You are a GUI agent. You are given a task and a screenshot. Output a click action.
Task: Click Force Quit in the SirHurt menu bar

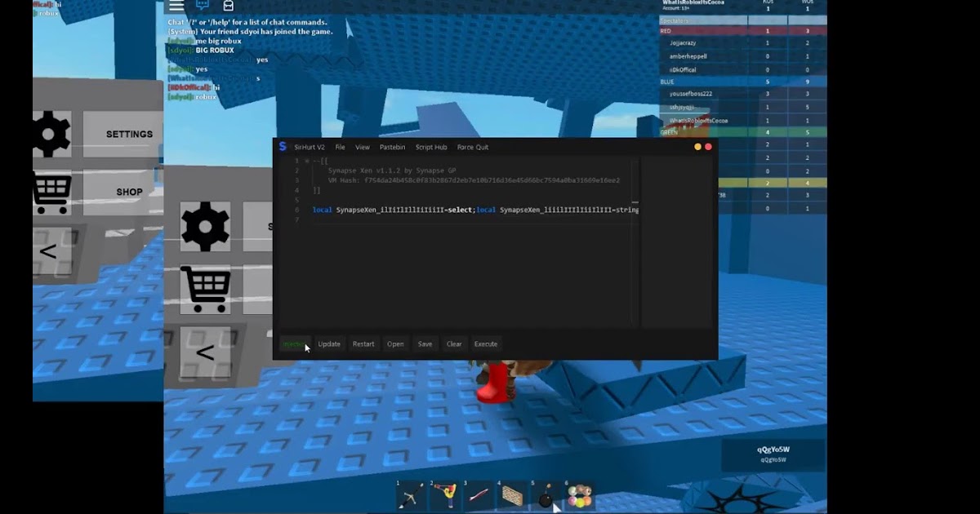pos(473,147)
